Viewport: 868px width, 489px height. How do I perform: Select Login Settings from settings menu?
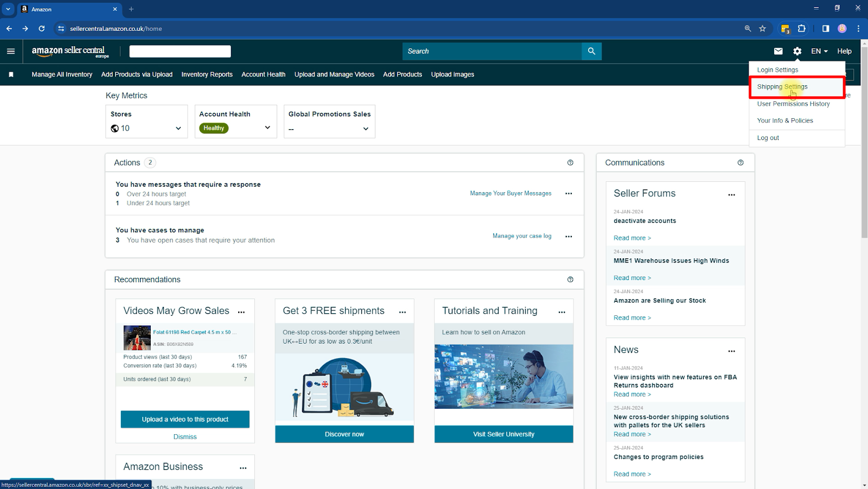[777, 69]
